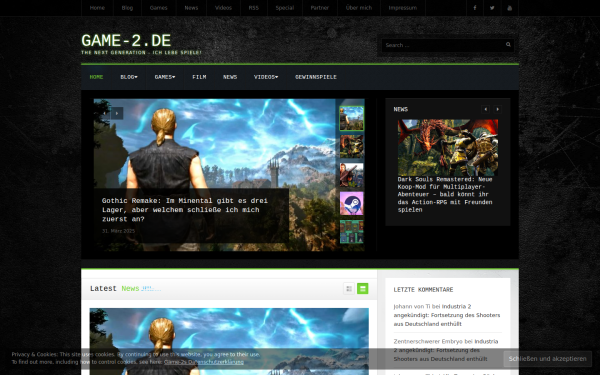Show the next featured slide
This screenshot has height=375, width=600.
pos(117,113)
